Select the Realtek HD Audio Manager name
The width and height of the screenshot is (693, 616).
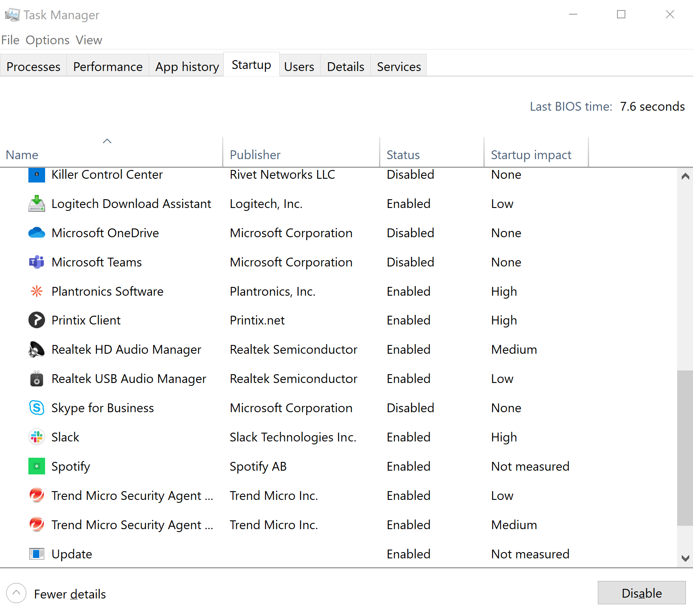click(126, 350)
